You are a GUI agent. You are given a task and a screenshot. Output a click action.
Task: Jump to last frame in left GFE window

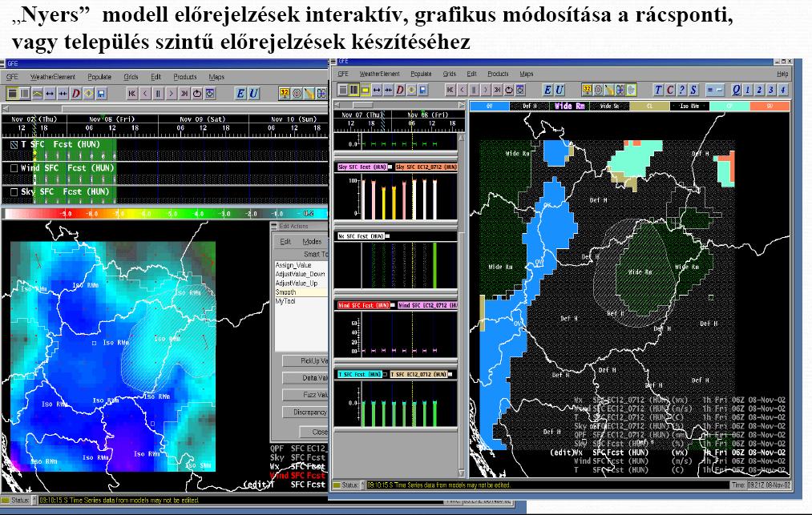click(x=184, y=94)
